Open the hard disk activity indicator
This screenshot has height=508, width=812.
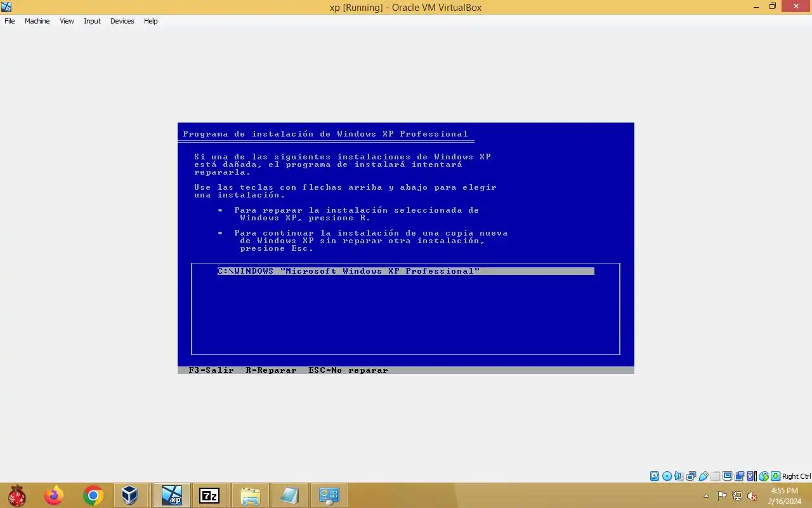click(655, 476)
